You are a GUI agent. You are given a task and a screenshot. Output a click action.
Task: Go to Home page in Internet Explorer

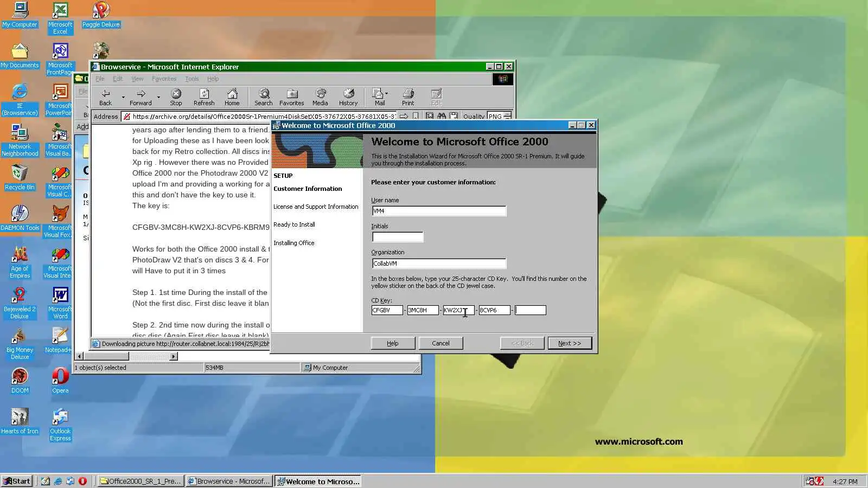(232, 97)
